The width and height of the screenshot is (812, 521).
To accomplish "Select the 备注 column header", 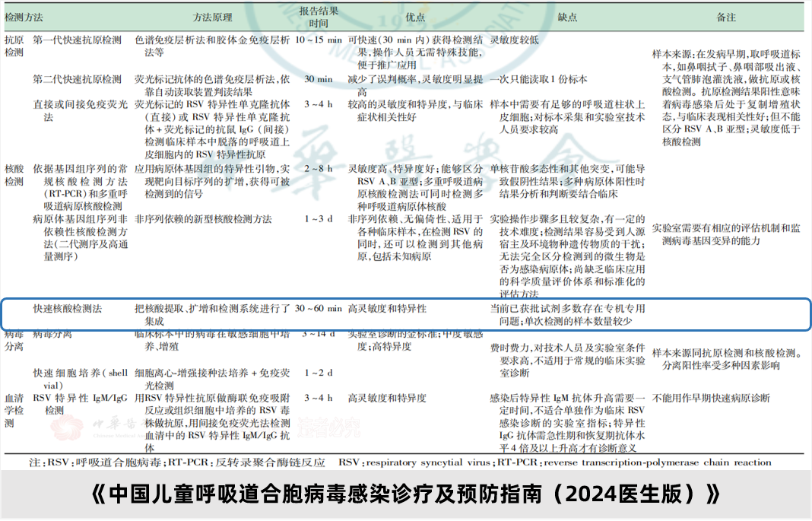I will click(727, 15).
